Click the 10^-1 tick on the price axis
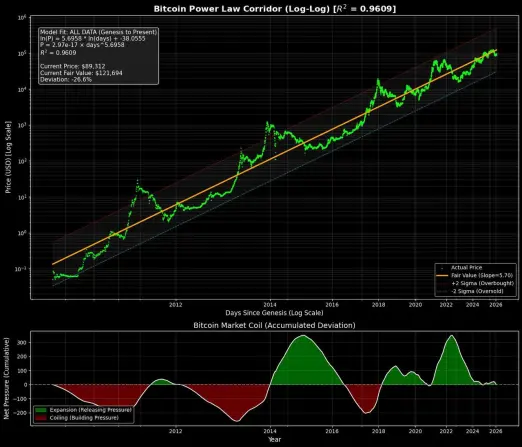 point(21,269)
